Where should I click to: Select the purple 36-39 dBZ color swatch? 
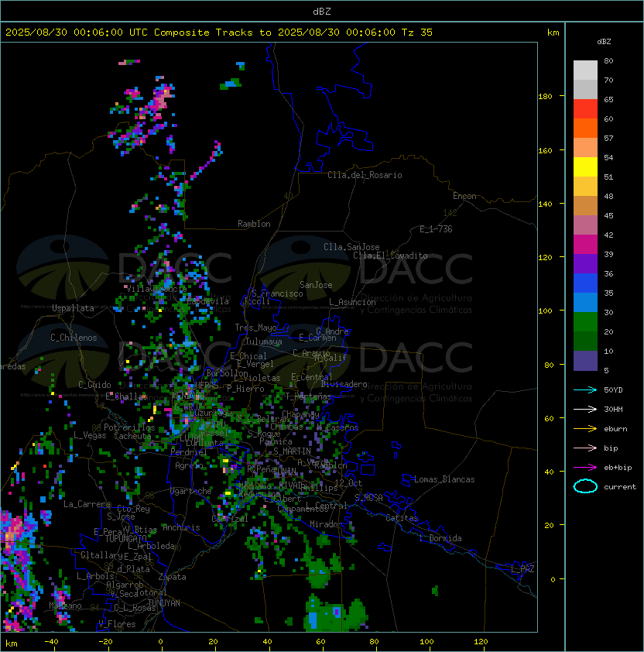[x=585, y=264]
